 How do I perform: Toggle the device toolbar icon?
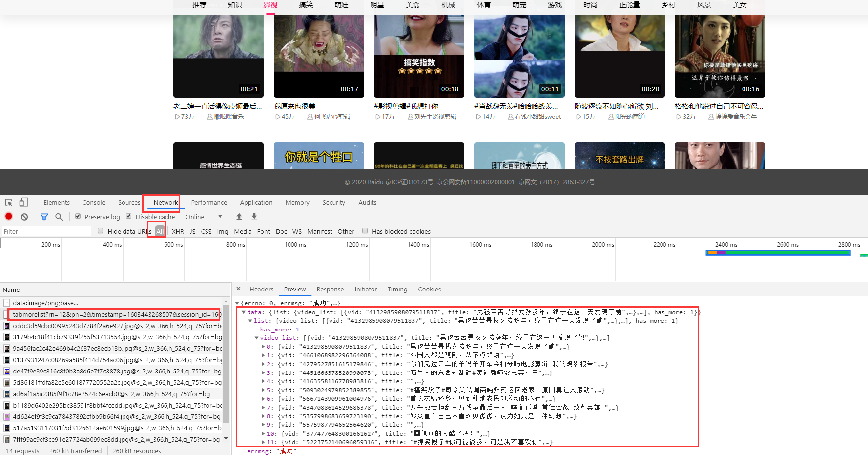click(23, 202)
